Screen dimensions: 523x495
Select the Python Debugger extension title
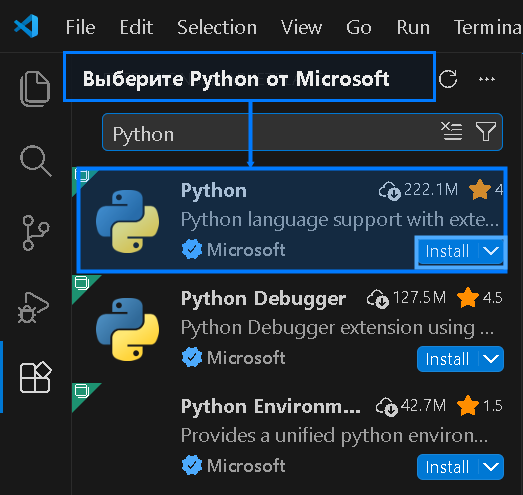[264, 298]
